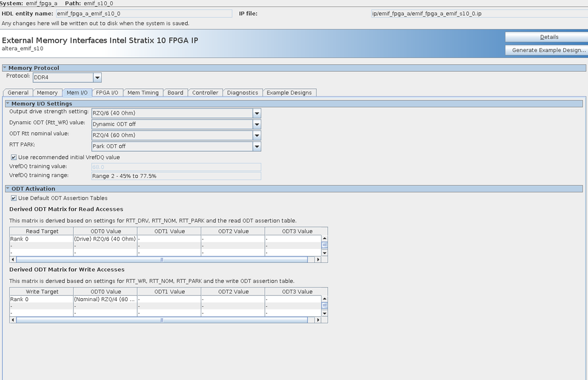The height and width of the screenshot is (380, 588).
Task: Open Dynamic ODT (Rtt_WR) value dropdown
Action: click(257, 124)
